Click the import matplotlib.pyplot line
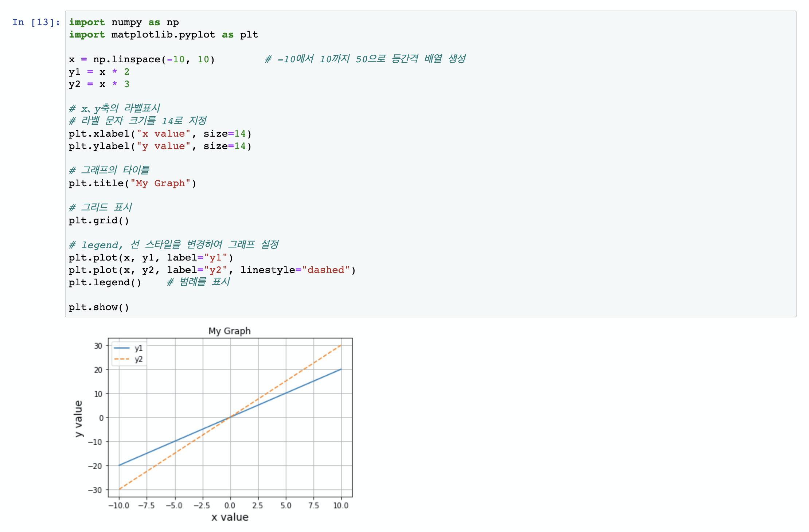 [163, 35]
